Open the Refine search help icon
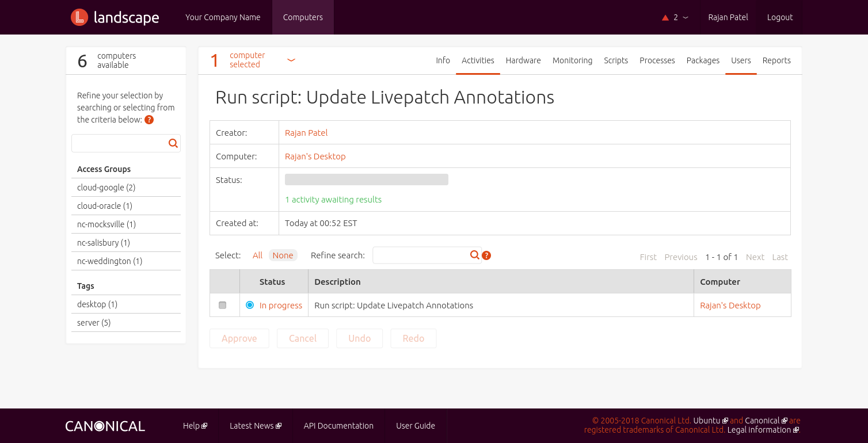 (486, 255)
